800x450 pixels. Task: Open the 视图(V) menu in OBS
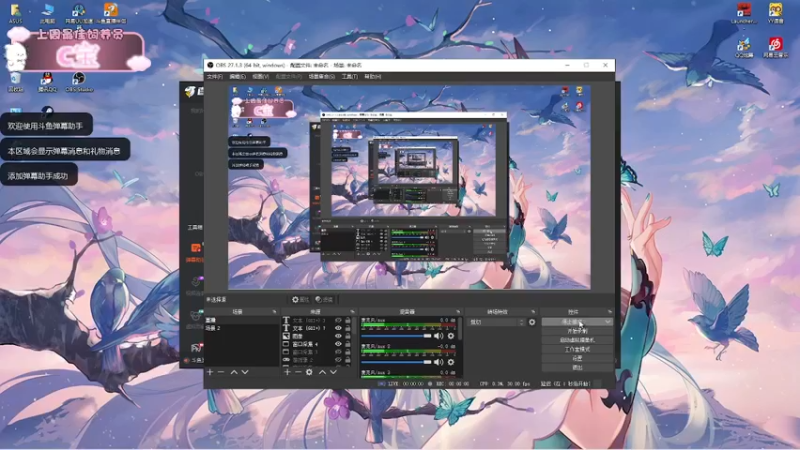[260, 77]
